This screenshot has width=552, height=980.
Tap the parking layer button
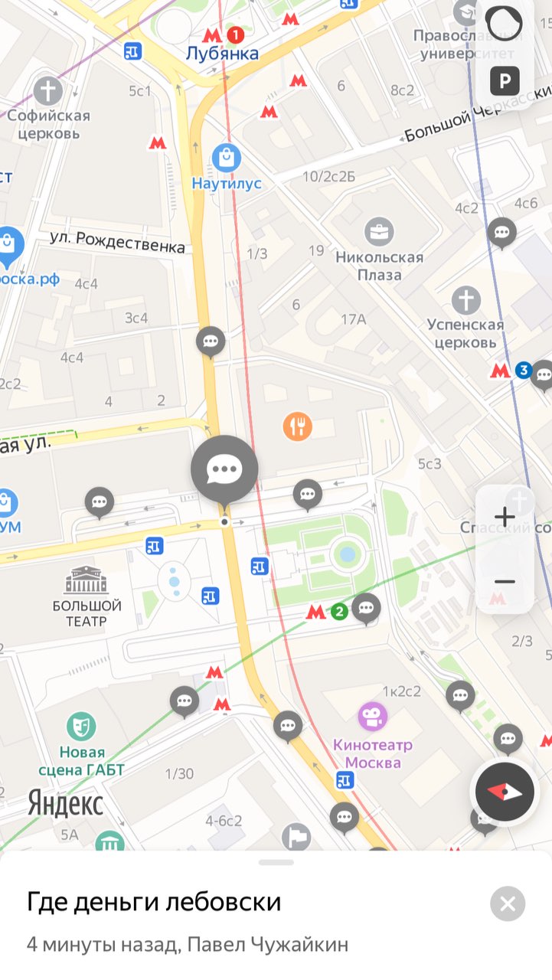pyautogui.click(x=505, y=80)
